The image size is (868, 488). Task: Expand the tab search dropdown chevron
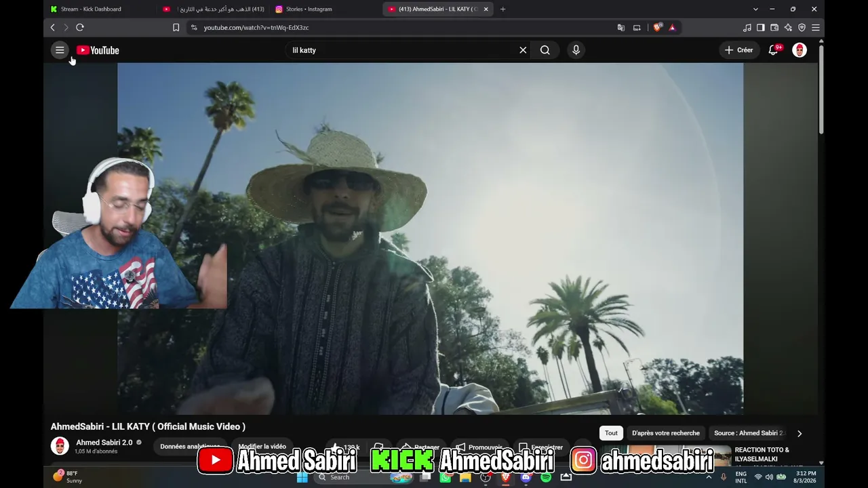tap(755, 9)
